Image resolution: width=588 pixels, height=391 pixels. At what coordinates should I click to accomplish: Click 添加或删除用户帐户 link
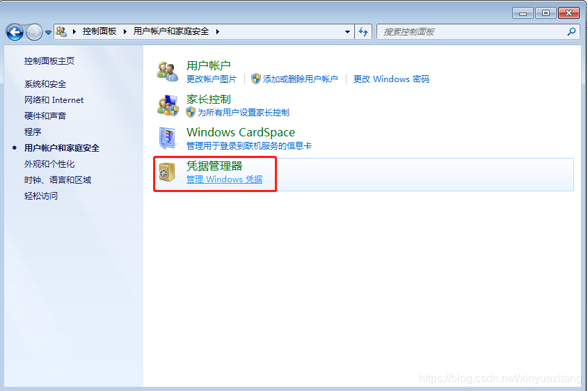click(x=301, y=79)
